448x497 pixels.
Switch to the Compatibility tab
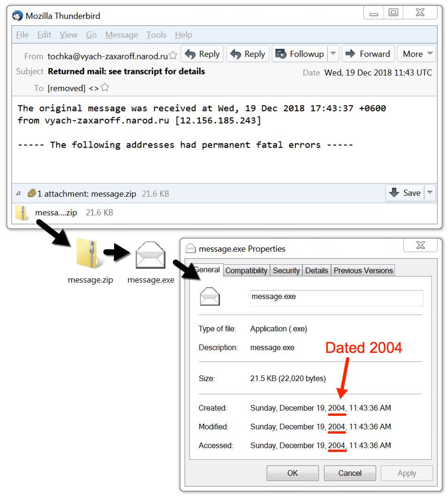click(x=247, y=271)
